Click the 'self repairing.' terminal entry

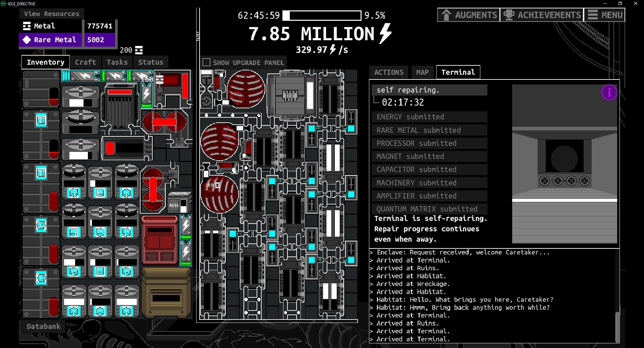click(x=429, y=90)
